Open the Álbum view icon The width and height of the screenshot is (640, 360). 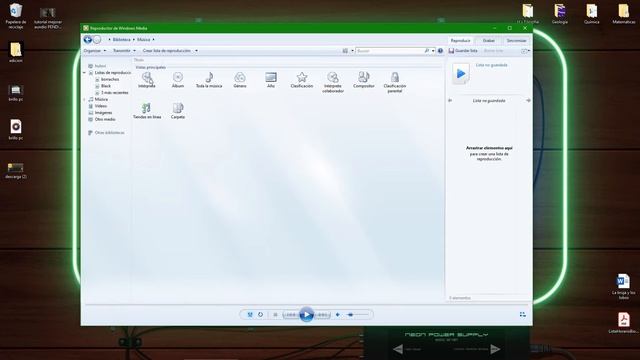pyautogui.click(x=178, y=77)
